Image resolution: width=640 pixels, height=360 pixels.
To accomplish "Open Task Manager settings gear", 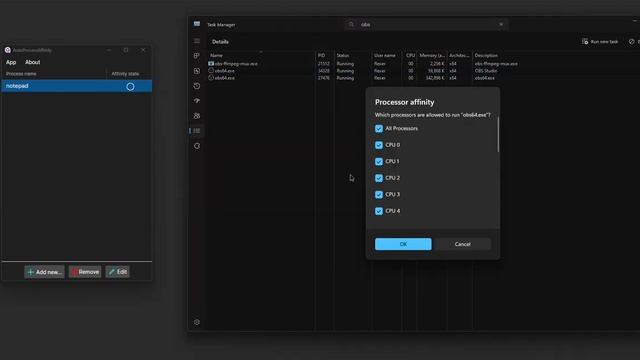I will (197, 322).
